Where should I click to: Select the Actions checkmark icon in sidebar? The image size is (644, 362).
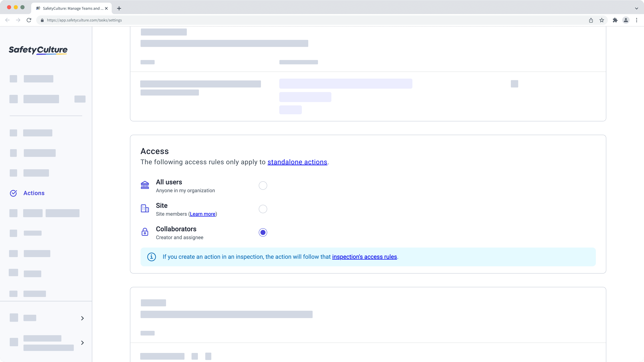click(13, 193)
